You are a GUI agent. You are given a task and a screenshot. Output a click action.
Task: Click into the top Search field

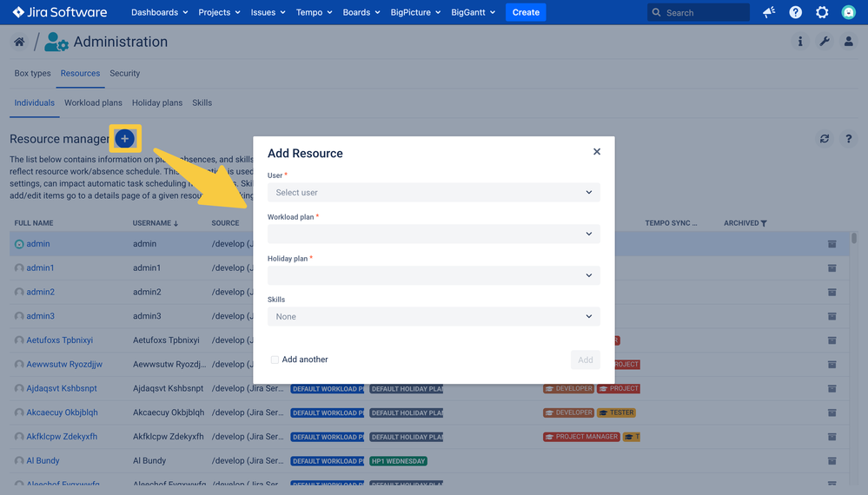(x=699, y=12)
